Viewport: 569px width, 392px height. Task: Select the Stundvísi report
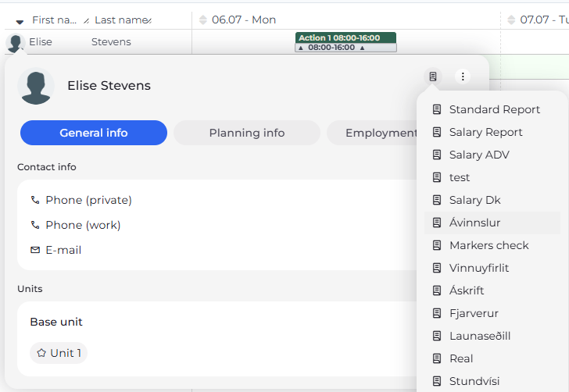point(492,381)
